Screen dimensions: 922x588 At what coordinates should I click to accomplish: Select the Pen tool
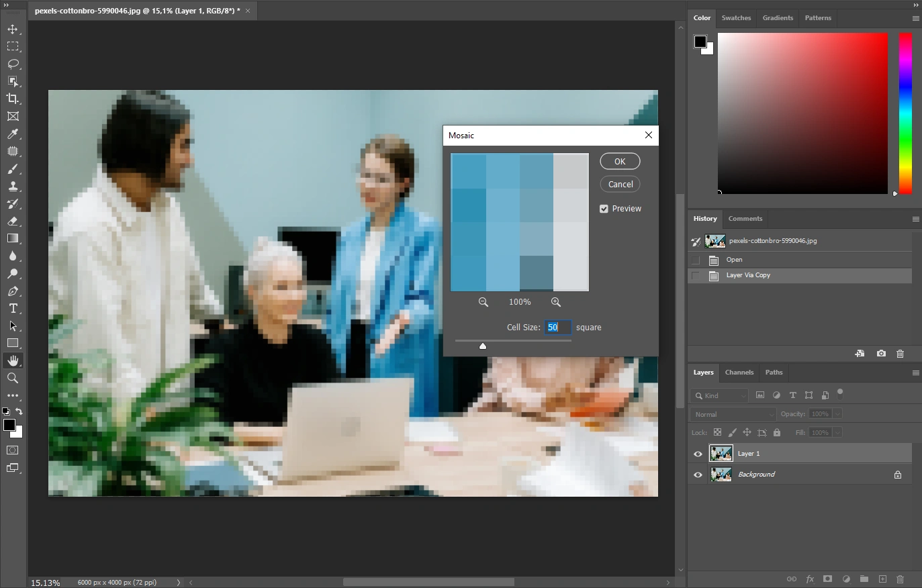click(13, 291)
